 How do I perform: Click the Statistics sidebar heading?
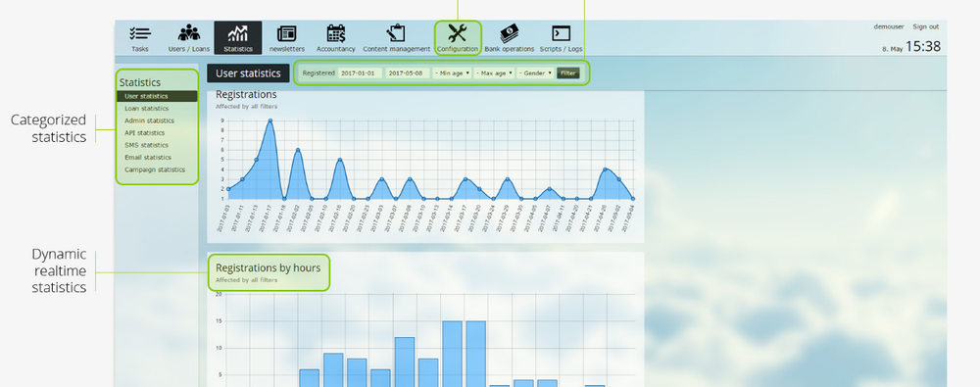140,82
